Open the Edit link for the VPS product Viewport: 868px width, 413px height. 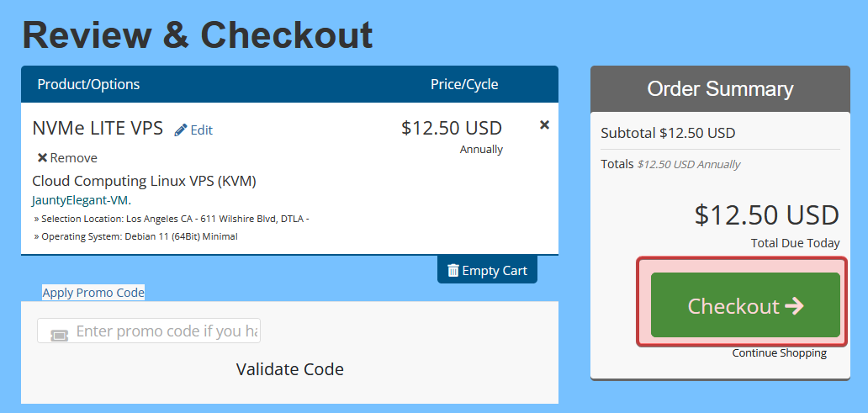(201, 130)
